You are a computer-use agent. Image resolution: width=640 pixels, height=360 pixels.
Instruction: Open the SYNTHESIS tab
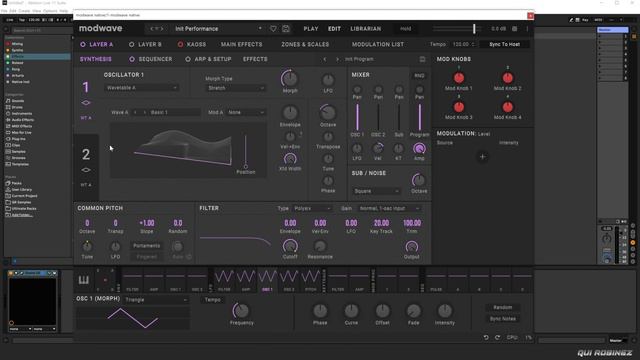(x=96, y=60)
